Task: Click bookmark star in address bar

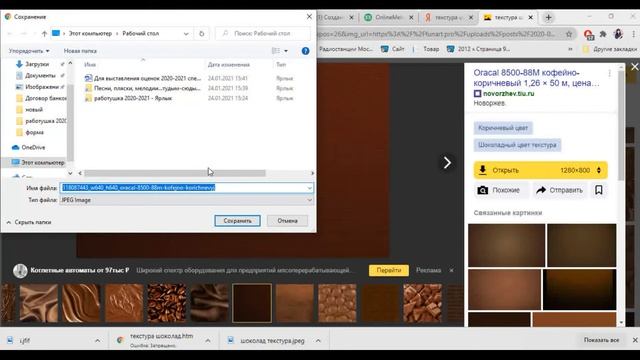Action: [x=569, y=34]
